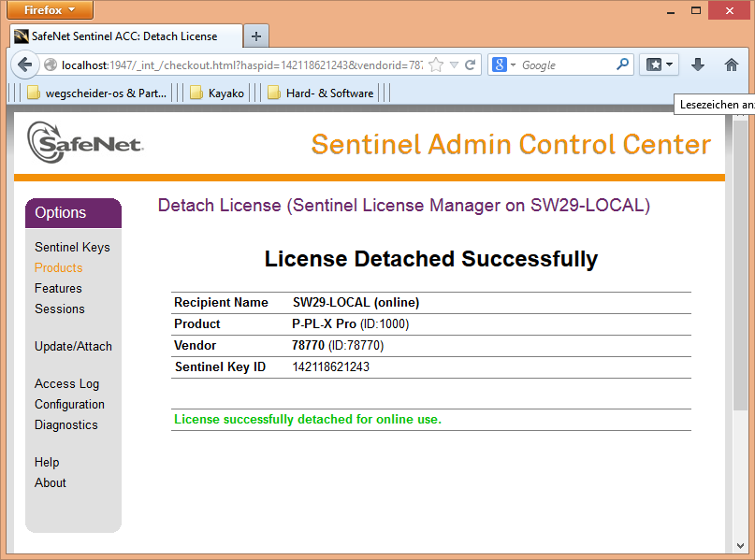View the Access Log
Screen dimensions: 755x560
pos(67,384)
